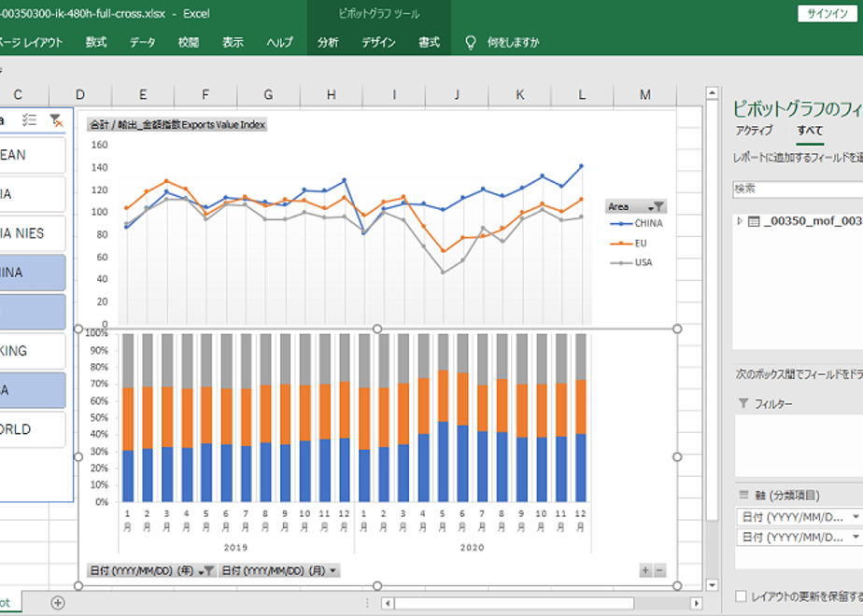The height and width of the screenshot is (616, 863).
Task: Click the 検索 field search box
Action: [x=798, y=189]
